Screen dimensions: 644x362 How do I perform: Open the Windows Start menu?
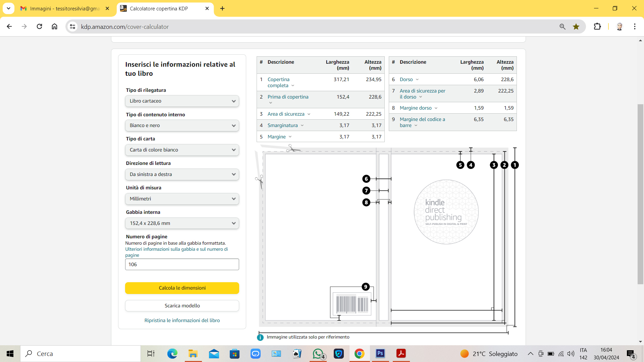[10, 354]
